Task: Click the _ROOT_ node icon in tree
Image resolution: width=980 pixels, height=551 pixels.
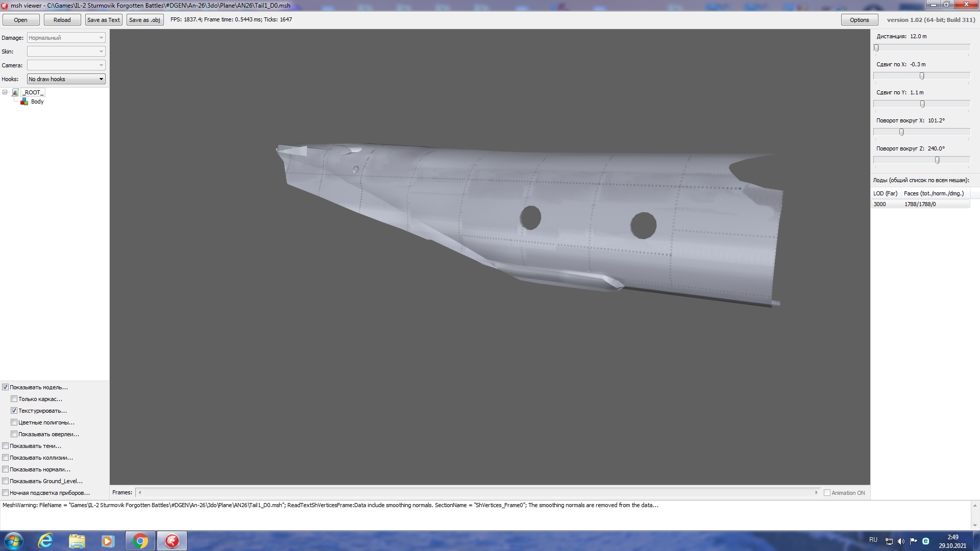Action: coord(15,92)
